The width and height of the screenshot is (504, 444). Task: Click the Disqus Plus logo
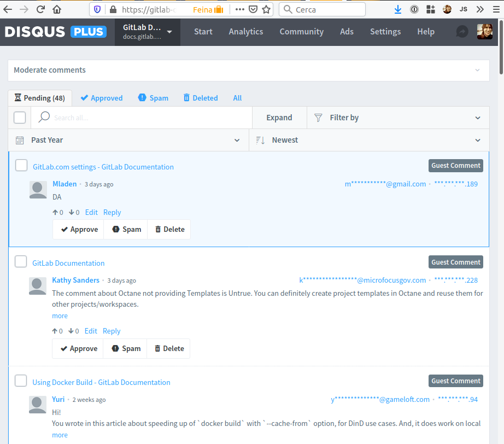[x=56, y=32]
